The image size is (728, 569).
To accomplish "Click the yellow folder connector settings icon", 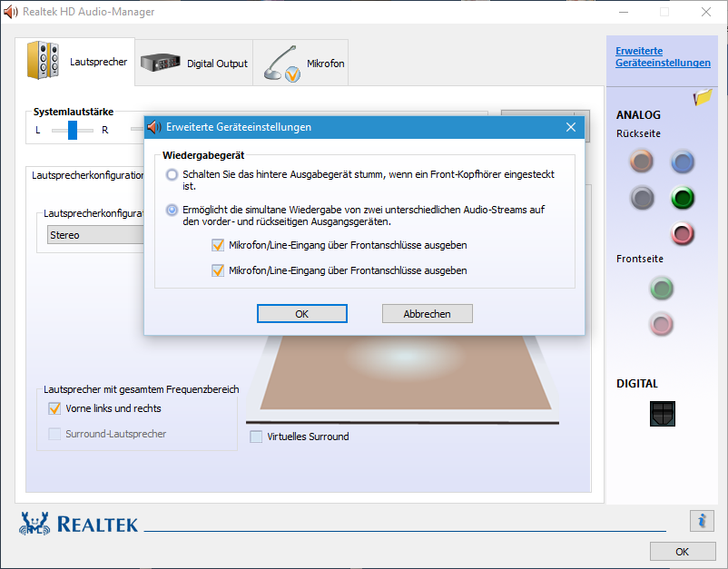I will point(703,97).
